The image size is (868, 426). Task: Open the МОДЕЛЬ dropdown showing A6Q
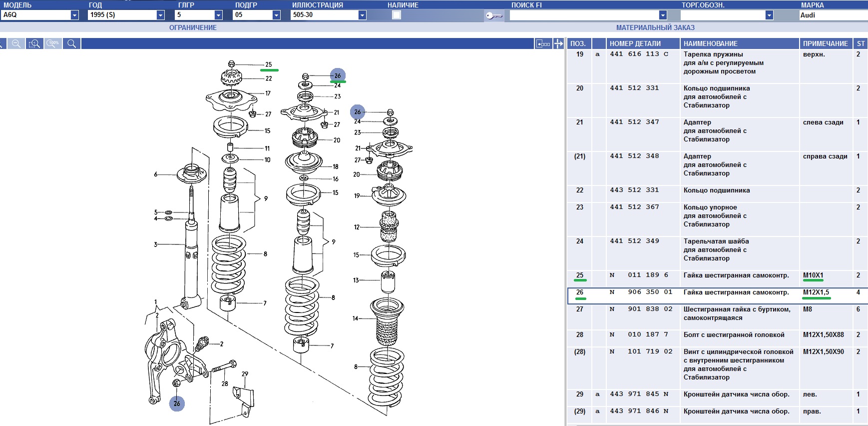[x=74, y=15]
